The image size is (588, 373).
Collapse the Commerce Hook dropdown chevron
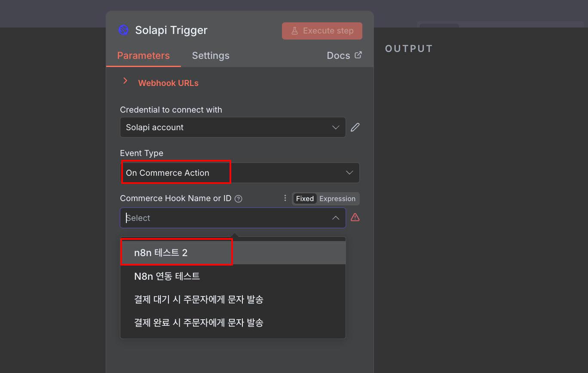pyautogui.click(x=336, y=218)
